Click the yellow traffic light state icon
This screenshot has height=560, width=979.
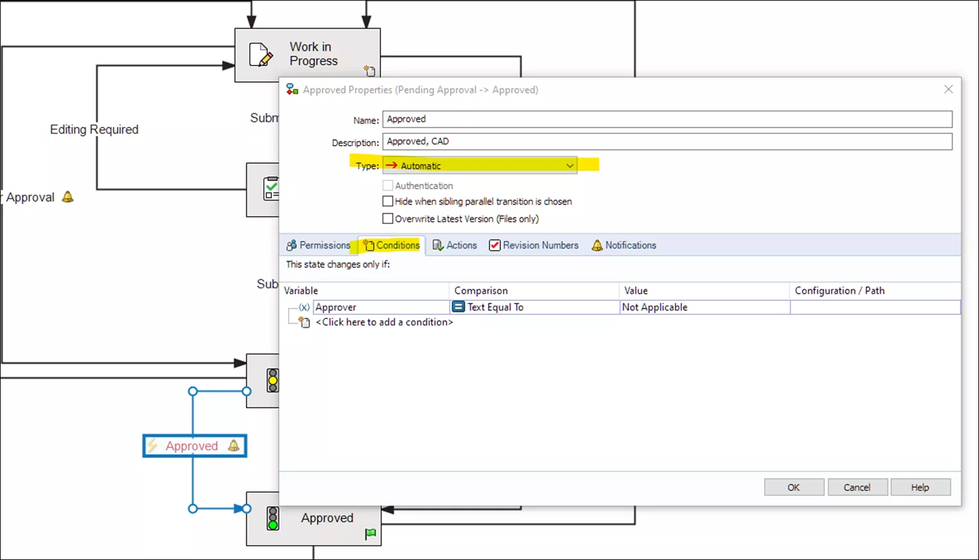[x=273, y=380]
